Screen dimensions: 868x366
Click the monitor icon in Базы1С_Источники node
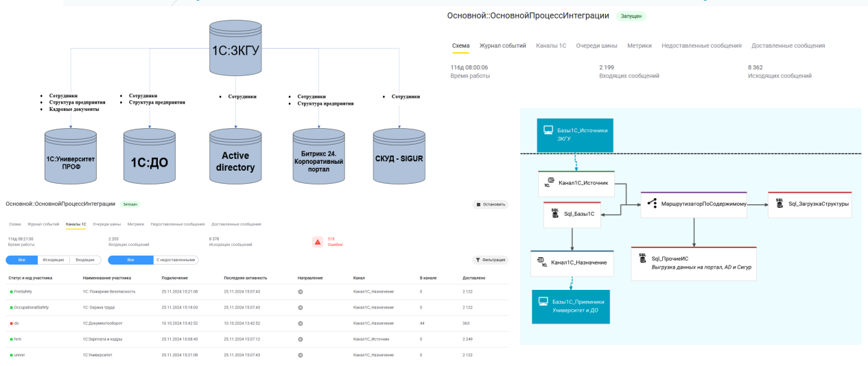(x=548, y=130)
